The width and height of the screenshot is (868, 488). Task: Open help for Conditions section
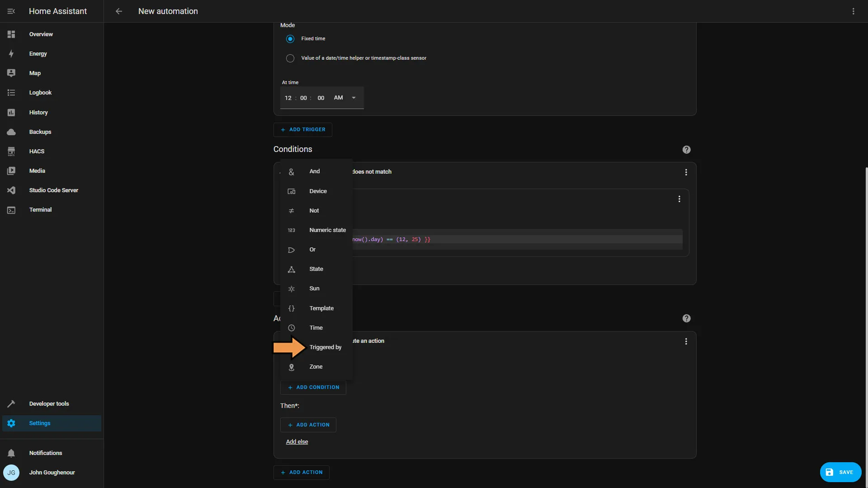tap(686, 150)
